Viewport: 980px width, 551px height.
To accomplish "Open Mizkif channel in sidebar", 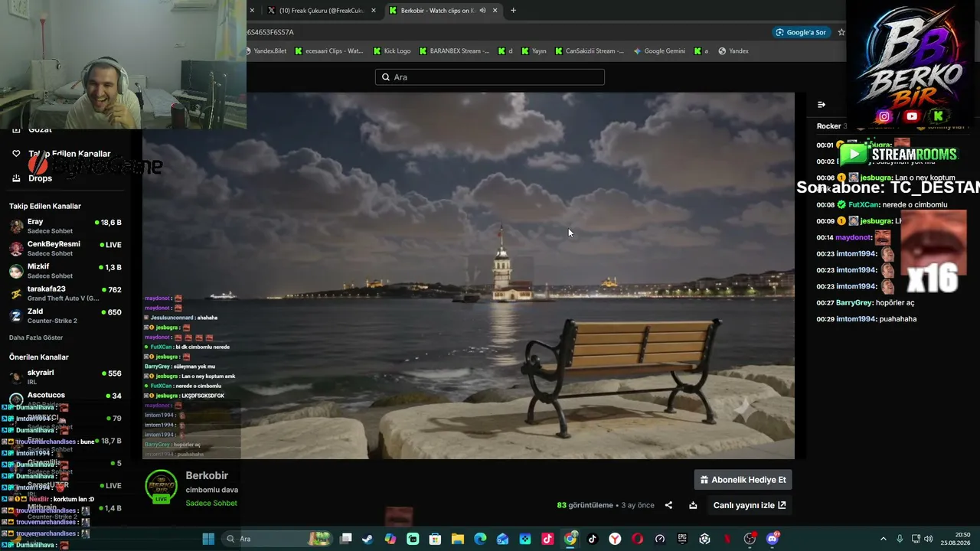I will pos(65,271).
